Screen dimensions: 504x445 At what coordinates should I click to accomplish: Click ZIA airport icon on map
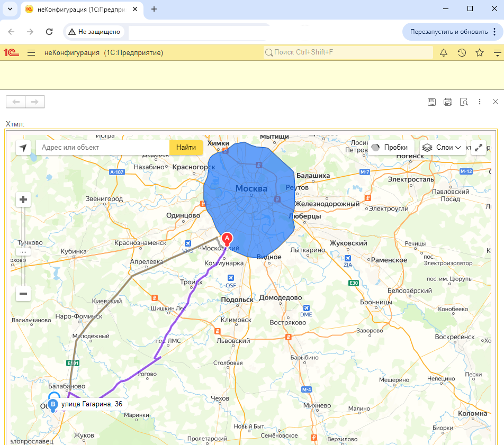pos(347,258)
